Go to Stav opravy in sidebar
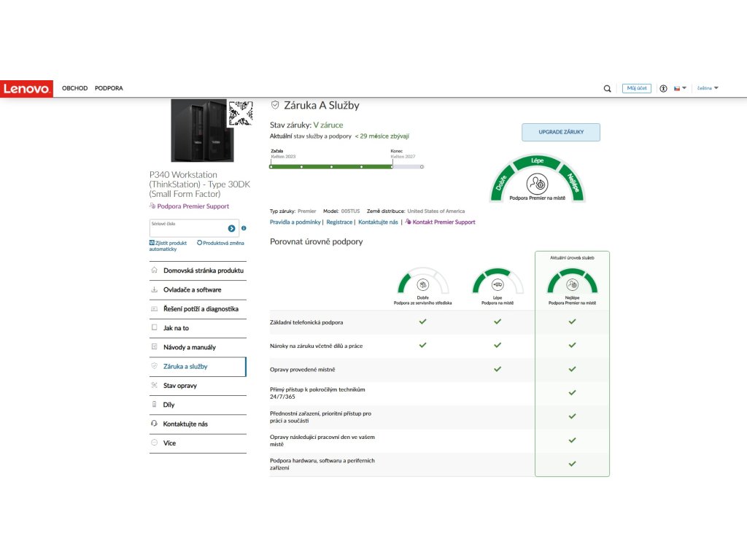 pyautogui.click(x=179, y=385)
